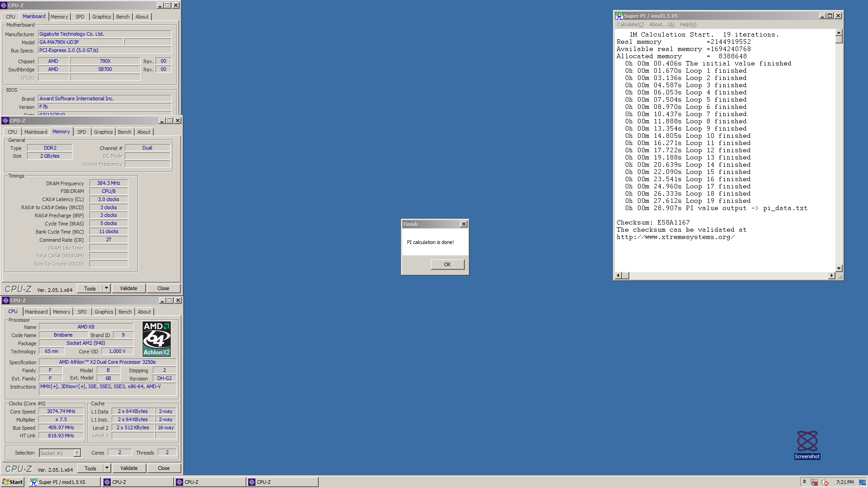The width and height of the screenshot is (868, 488).
Task: Open SPD tab in Memory CPU-Z window
Action: [x=82, y=132]
